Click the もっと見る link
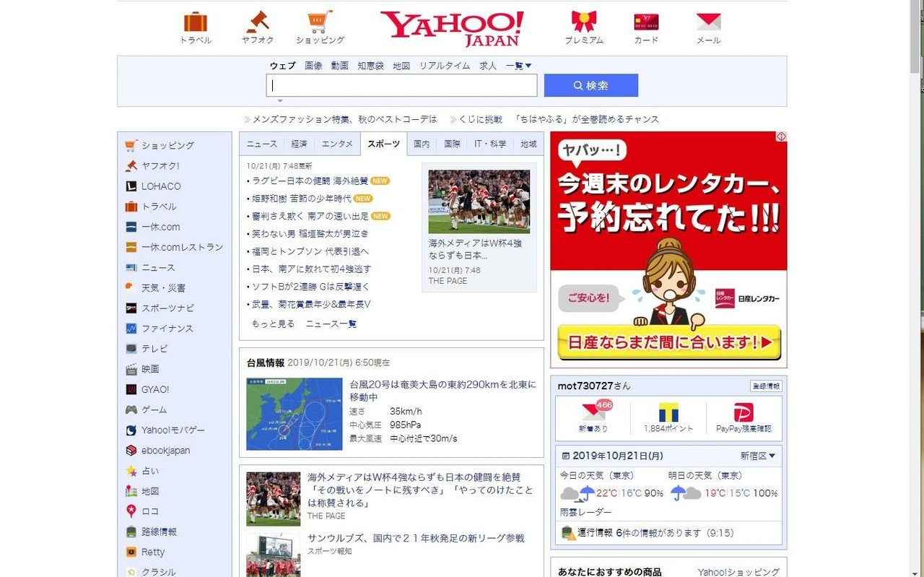 point(273,324)
